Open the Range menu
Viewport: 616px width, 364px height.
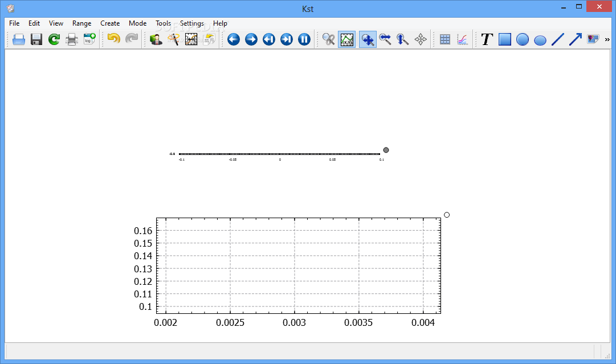81,23
